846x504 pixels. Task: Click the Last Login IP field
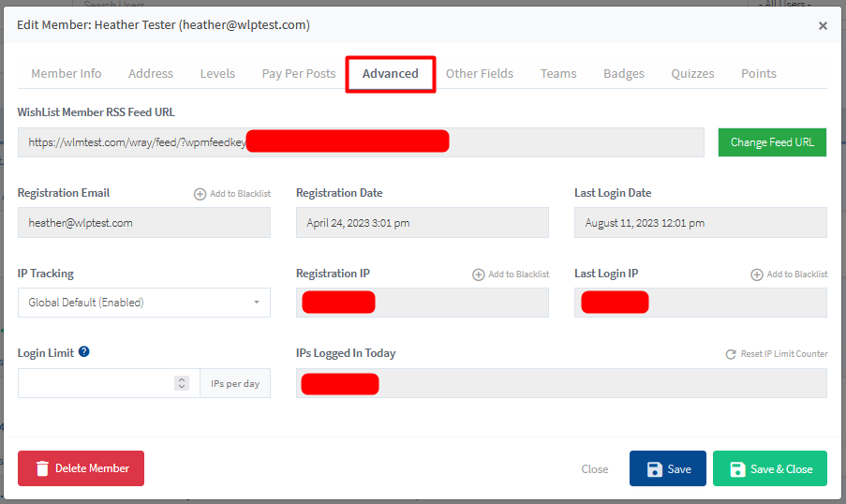click(701, 303)
